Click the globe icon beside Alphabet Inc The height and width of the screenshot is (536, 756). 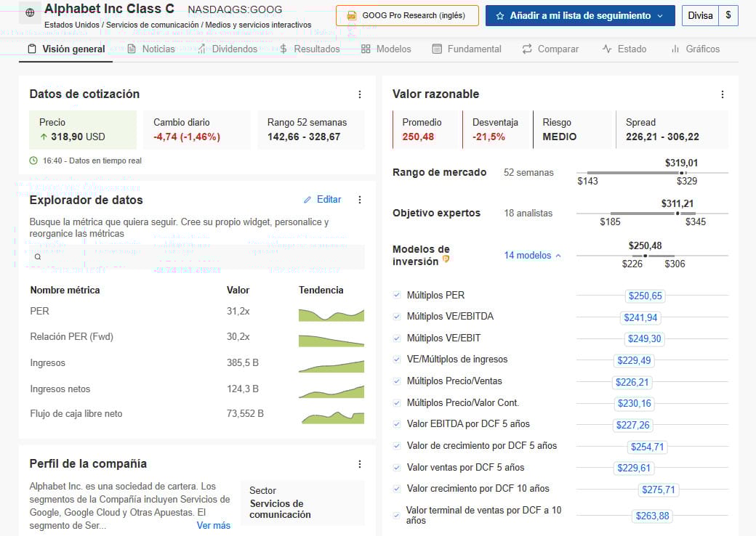pyautogui.click(x=30, y=12)
